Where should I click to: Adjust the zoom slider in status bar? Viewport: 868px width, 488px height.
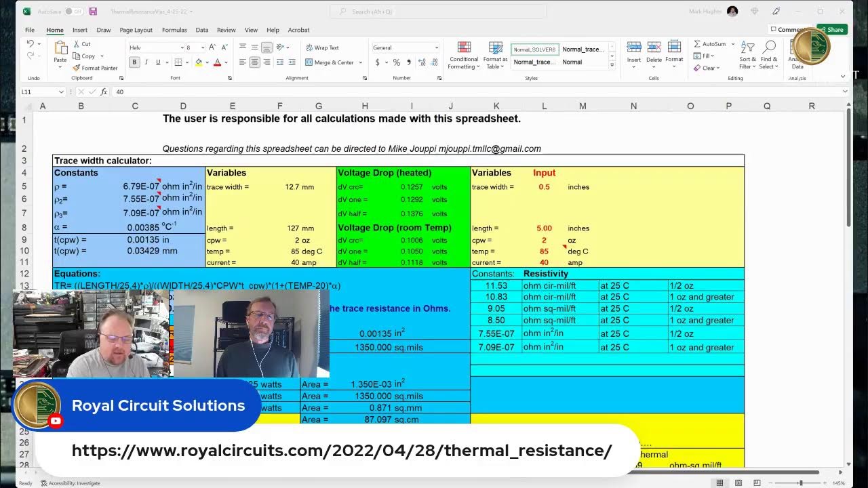(800, 483)
